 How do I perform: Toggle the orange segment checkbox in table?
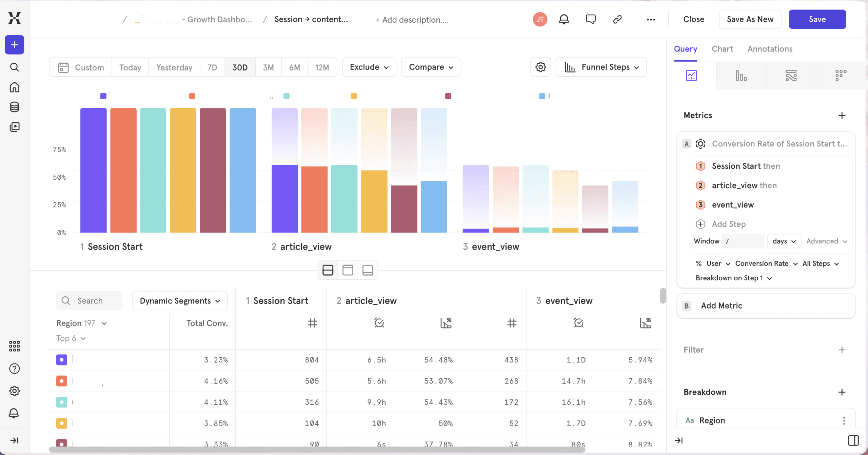click(61, 381)
